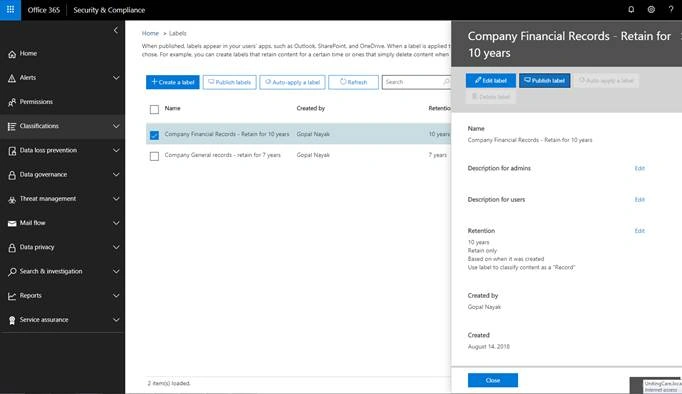Click Auto-apply a label in the list toolbar
This screenshot has height=394, width=682.
pos(292,82)
